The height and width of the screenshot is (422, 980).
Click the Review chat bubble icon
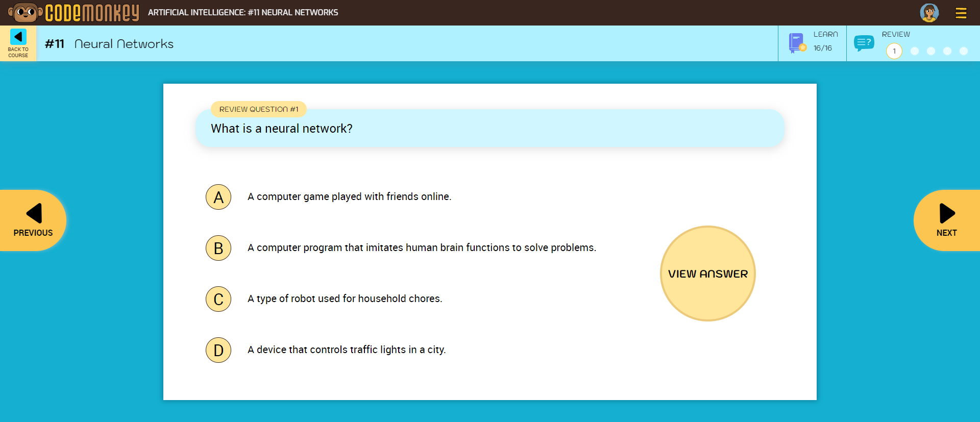pos(864,43)
